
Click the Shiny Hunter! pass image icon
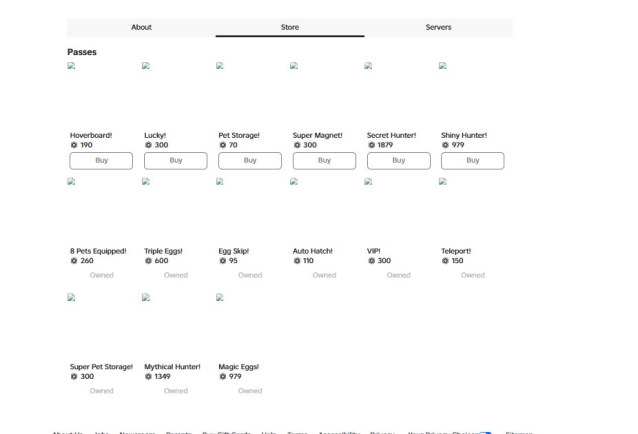443,66
